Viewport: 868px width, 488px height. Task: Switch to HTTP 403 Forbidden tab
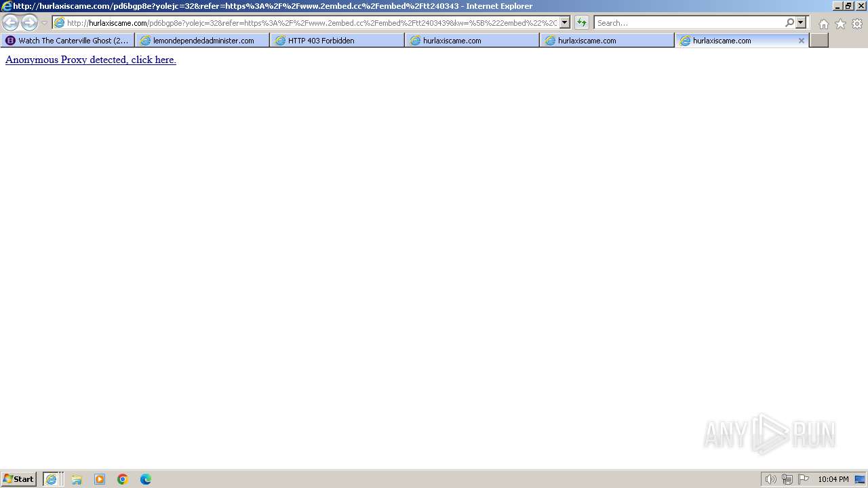click(338, 41)
